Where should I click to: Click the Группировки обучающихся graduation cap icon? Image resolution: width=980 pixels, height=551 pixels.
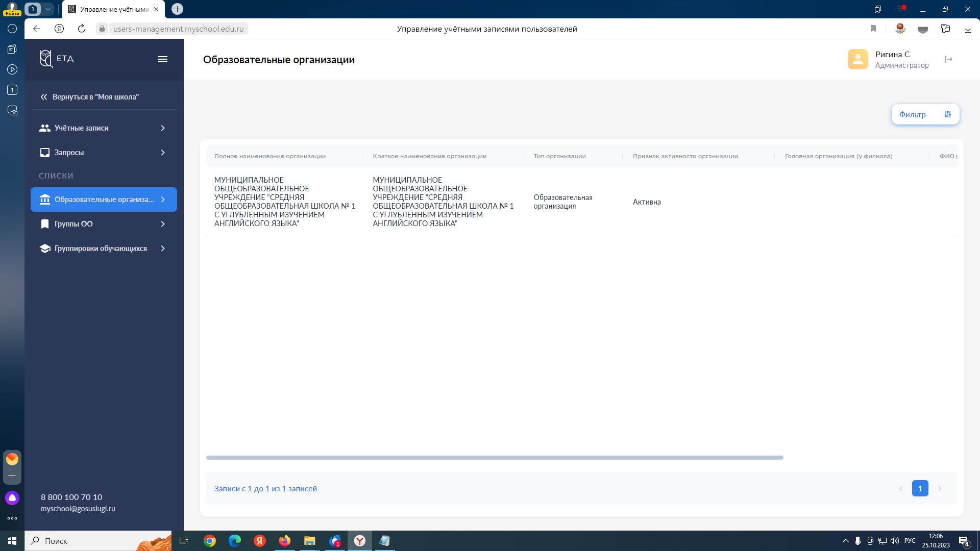pyautogui.click(x=45, y=248)
